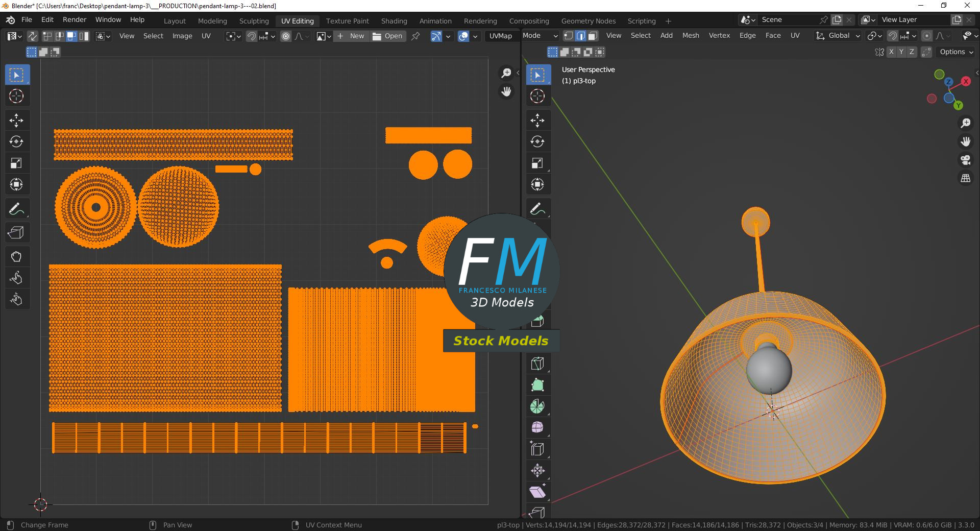
Task: Click the Grab tool in UV editor
Action: [x=16, y=256]
